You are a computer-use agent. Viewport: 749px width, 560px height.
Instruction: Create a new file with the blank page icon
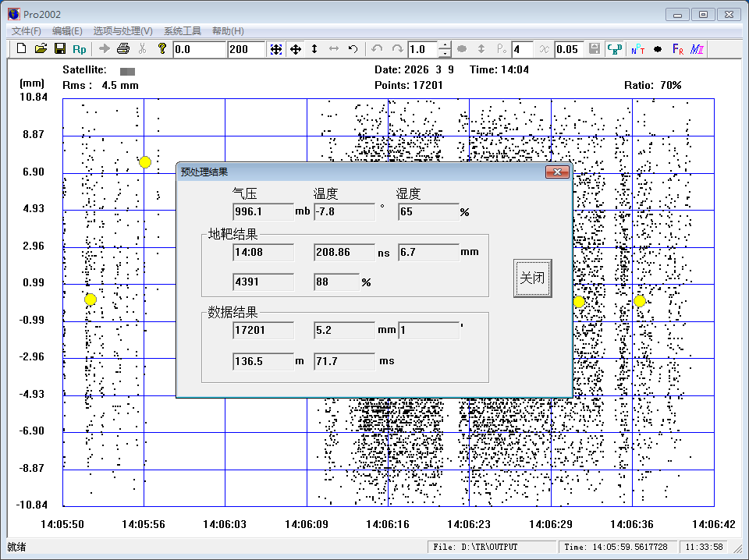(22, 49)
